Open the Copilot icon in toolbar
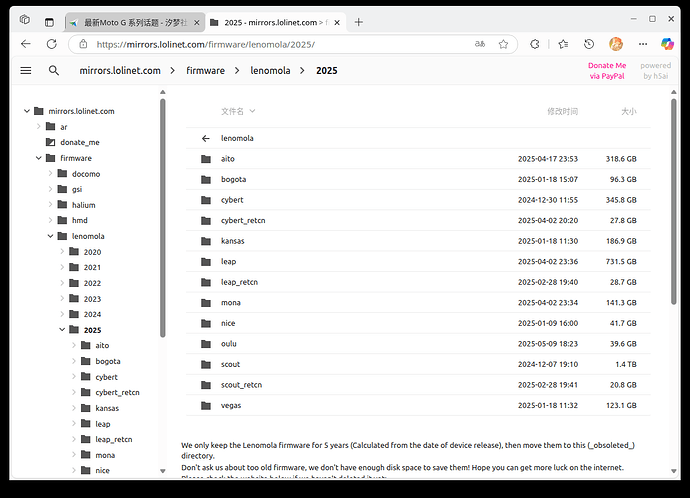Screen dimensions: 690x498 [x=668, y=43]
